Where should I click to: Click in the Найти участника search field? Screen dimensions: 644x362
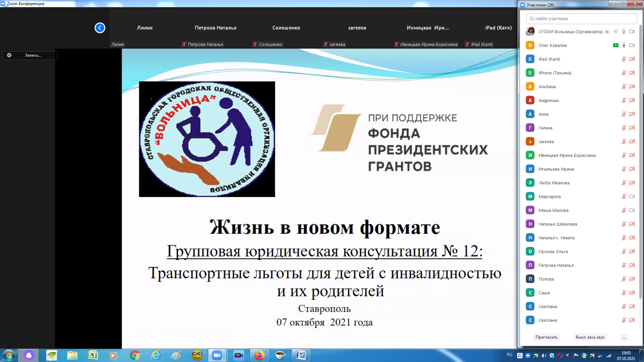pyautogui.click(x=581, y=19)
